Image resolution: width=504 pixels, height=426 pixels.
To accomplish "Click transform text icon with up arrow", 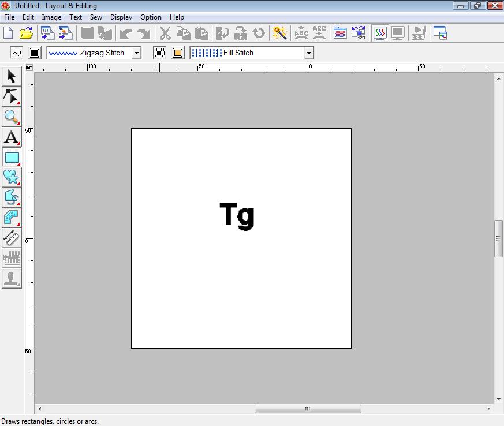I will (319, 33).
